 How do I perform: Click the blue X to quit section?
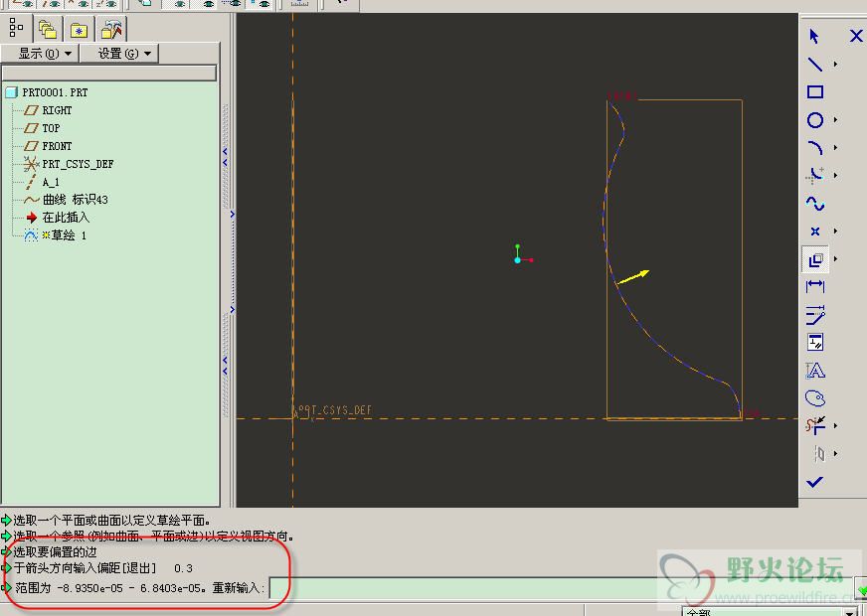(x=855, y=37)
